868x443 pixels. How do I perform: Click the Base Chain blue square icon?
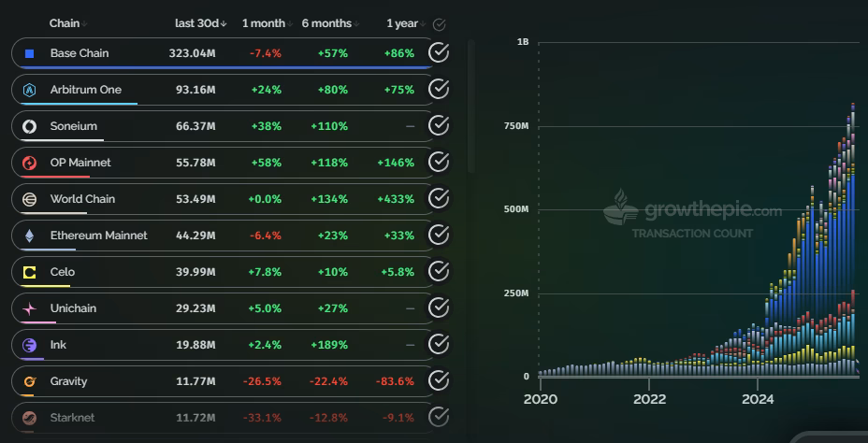29,53
